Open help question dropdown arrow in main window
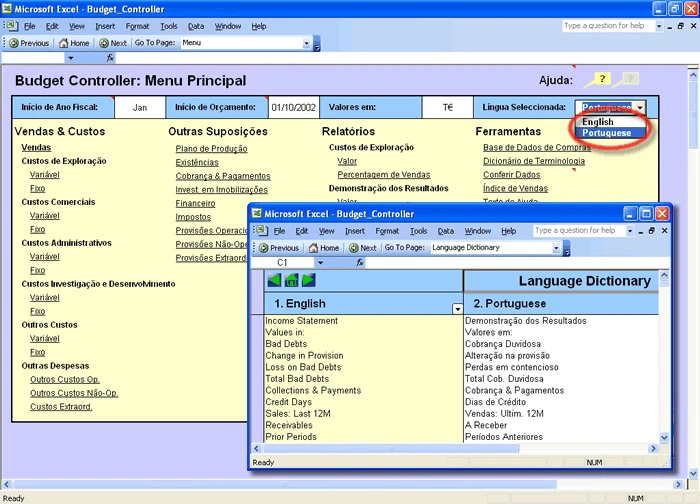 pos(659,26)
